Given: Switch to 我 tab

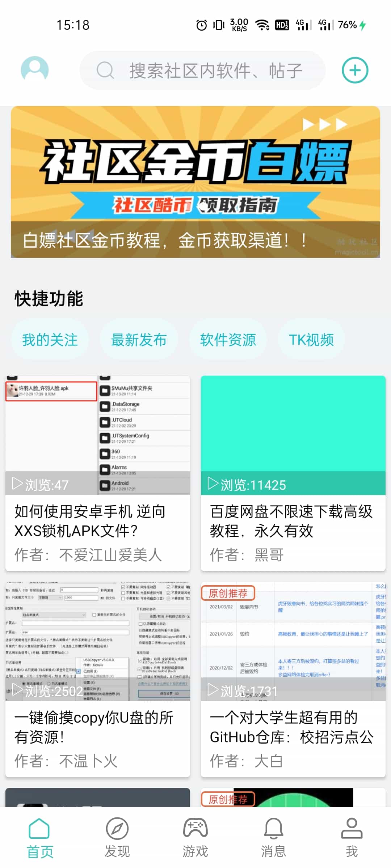Looking at the screenshot, I should 352,838.
